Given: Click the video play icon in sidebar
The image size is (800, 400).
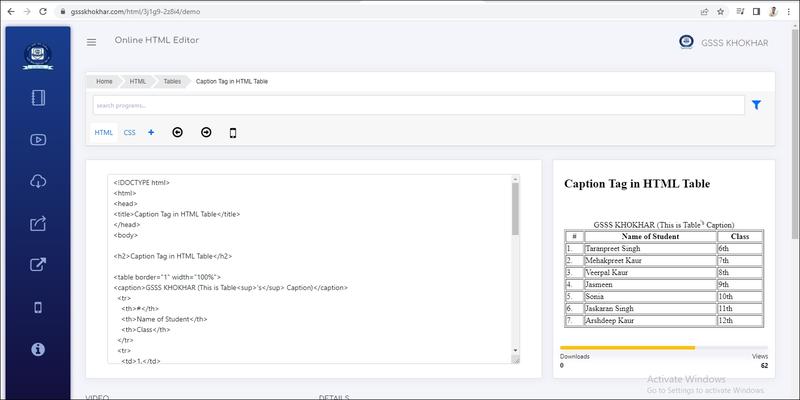Looking at the screenshot, I should 38,140.
